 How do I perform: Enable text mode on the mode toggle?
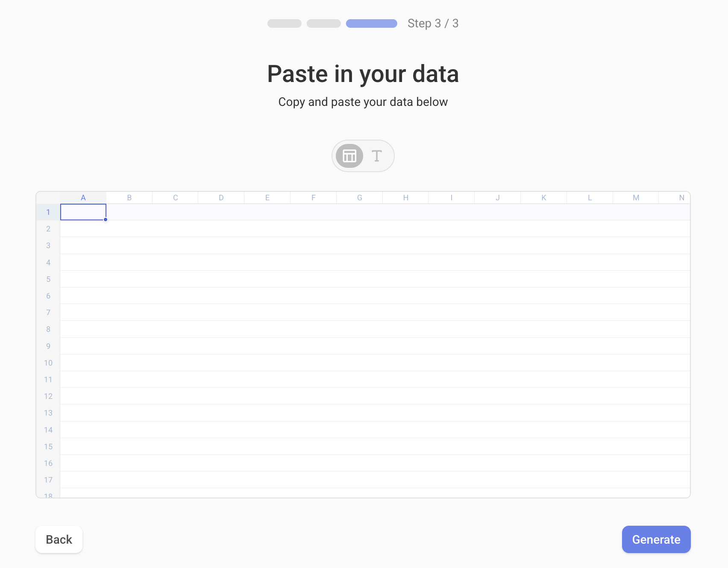pyautogui.click(x=376, y=156)
